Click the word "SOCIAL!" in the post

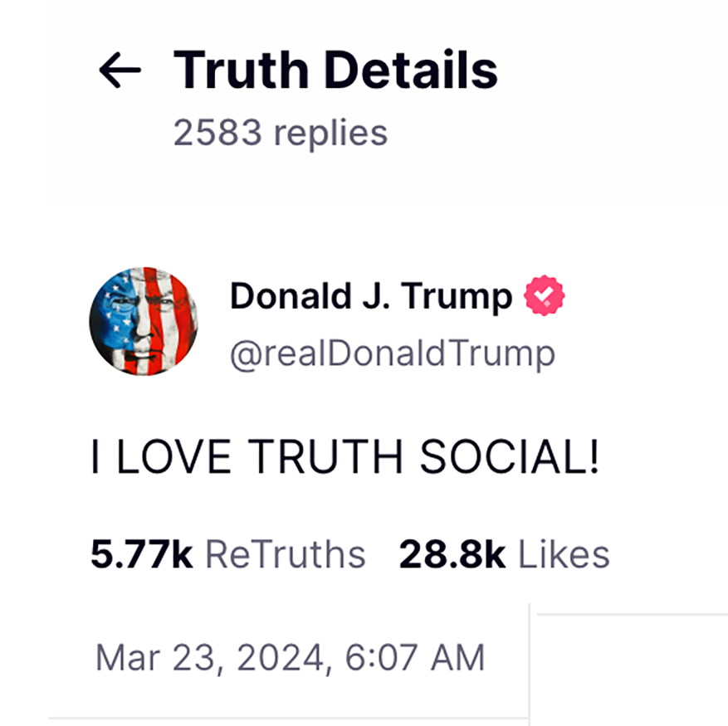[509, 457]
